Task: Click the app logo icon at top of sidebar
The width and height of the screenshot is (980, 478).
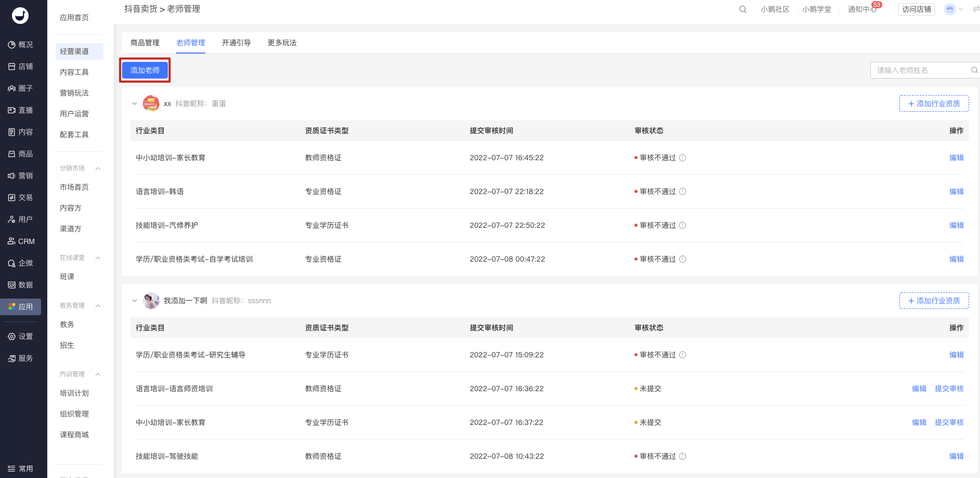Action: 20,16
